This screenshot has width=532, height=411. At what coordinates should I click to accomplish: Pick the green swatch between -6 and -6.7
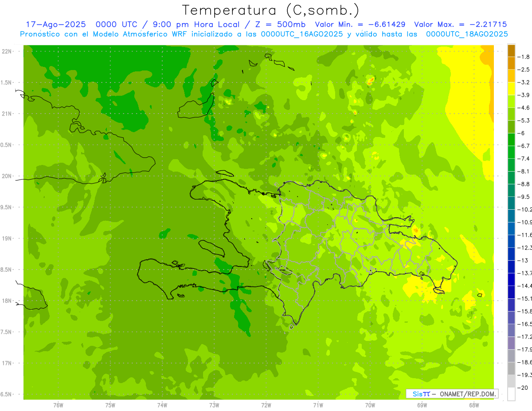click(511, 140)
